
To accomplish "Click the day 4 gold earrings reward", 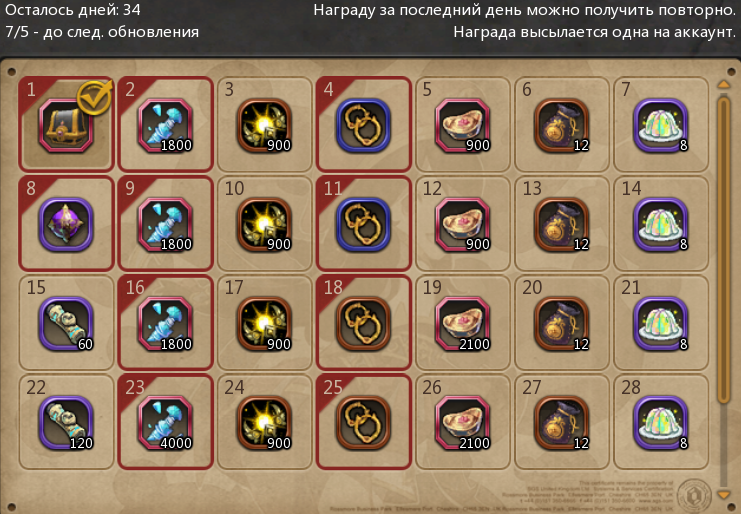I will [363, 126].
